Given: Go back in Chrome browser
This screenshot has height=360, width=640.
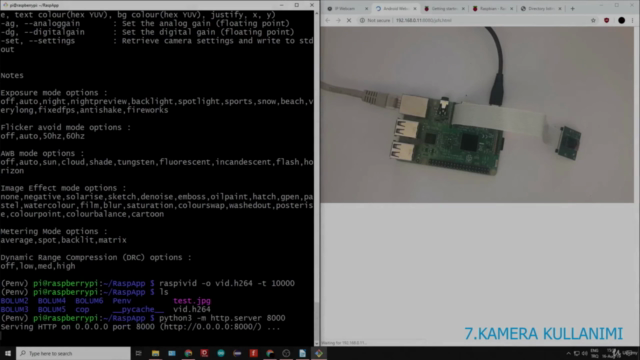Looking at the screenshot, I should 328,20.
